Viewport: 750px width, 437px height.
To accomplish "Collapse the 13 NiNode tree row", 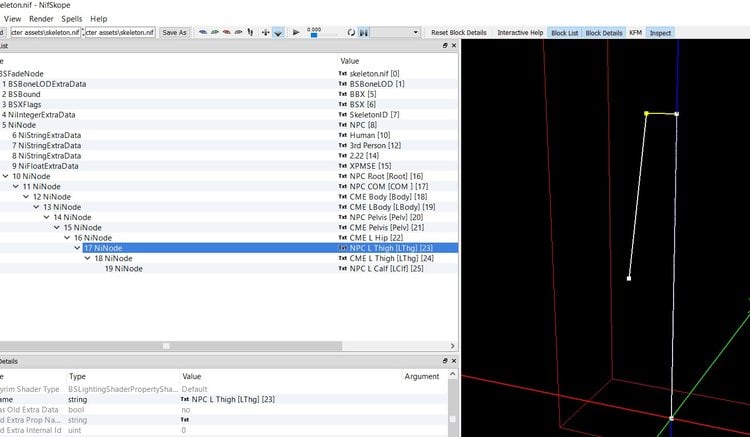I will tap(36, 207).
